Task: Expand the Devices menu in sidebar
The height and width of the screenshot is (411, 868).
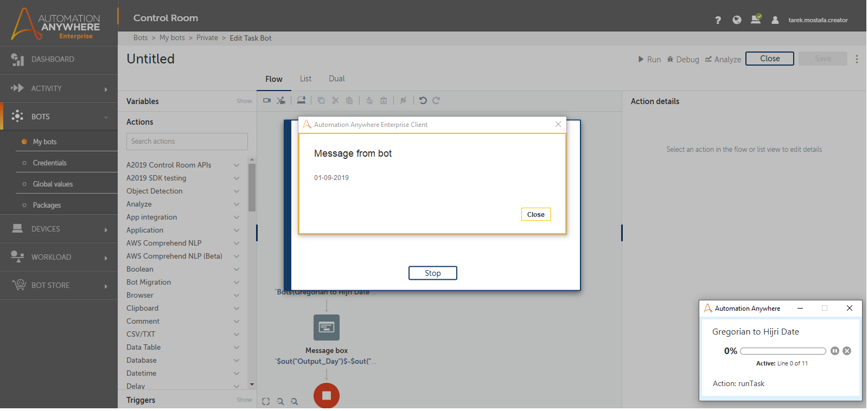Action: 59,229
